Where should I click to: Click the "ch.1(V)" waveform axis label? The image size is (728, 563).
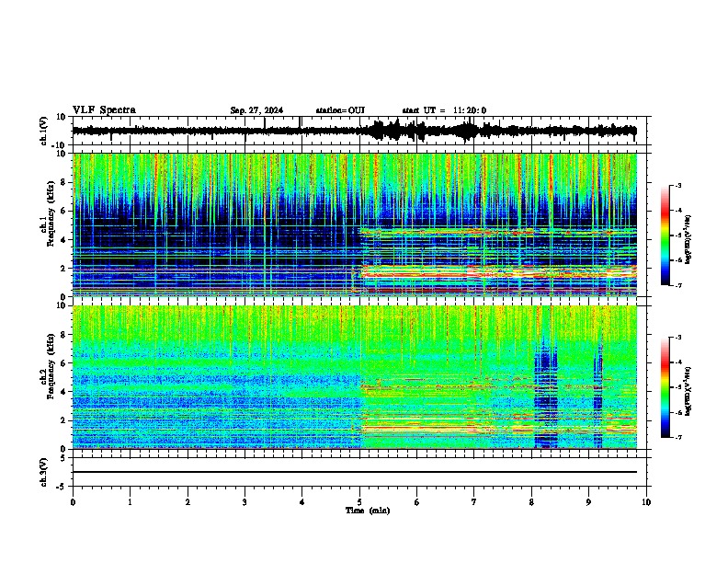pos(44,131)
